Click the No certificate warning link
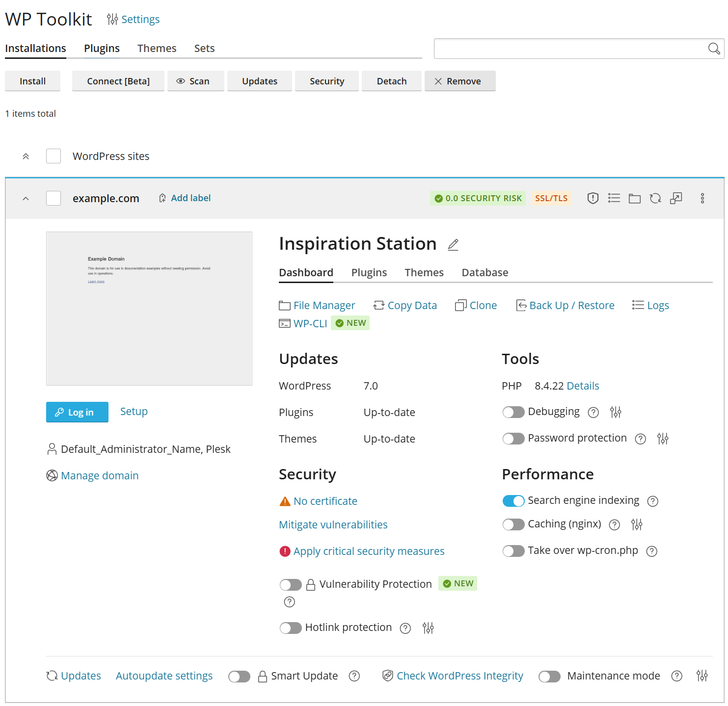Viewport: 728px width, 706px height. 325,501
